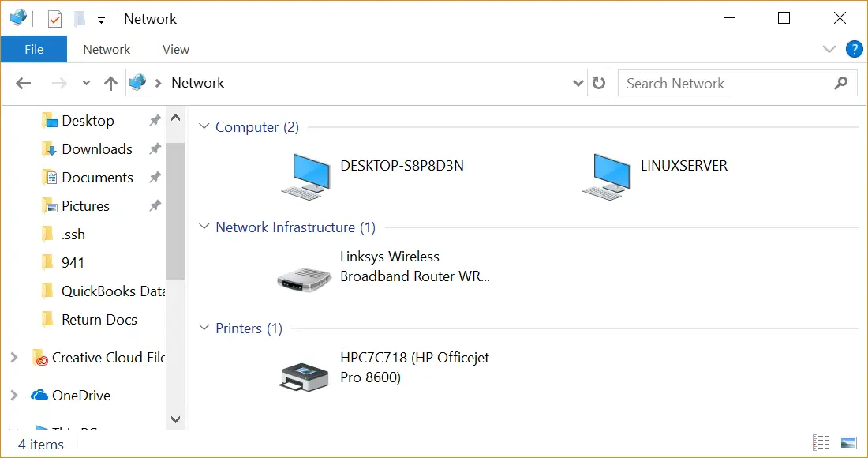Click the sidebar scroll down arrow
Screen dimensions: 868x458
pos(175,419)
